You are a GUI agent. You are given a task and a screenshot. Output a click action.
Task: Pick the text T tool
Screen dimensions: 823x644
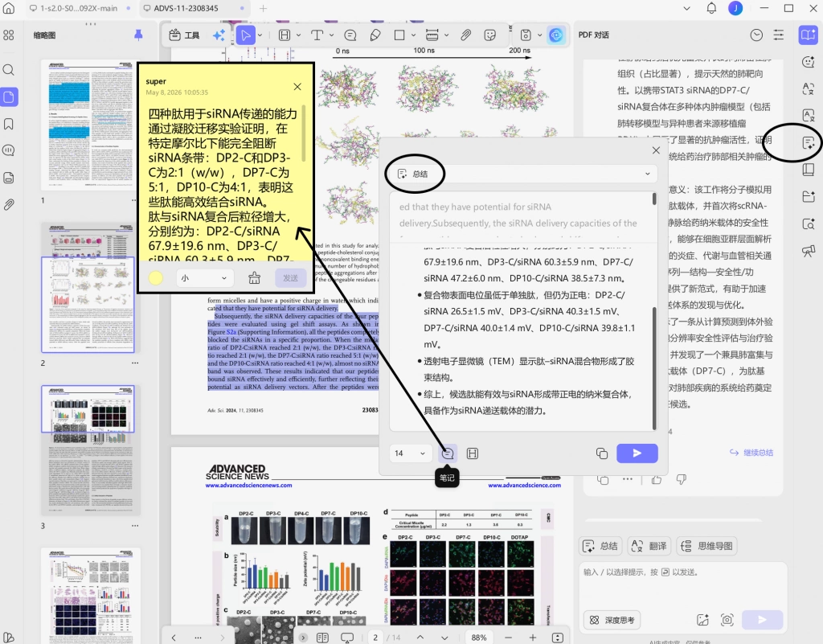pos(317,35)
